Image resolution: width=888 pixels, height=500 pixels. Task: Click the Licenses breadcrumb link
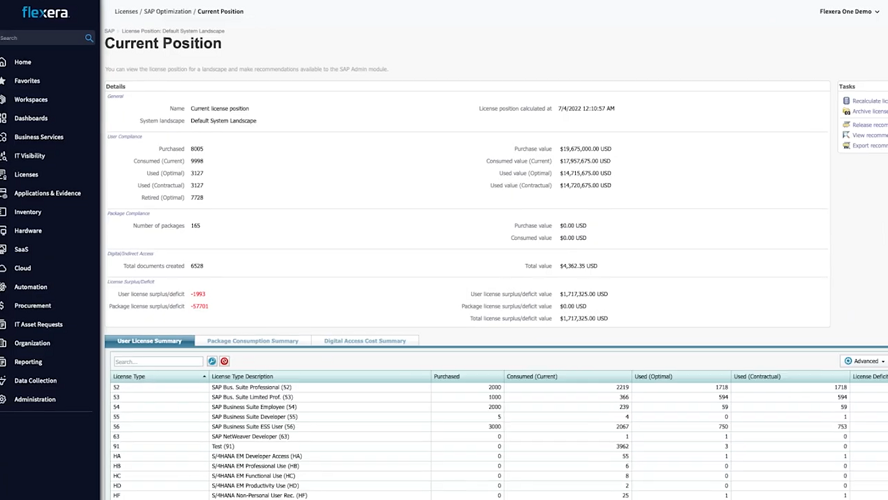(x=126, y=12)
